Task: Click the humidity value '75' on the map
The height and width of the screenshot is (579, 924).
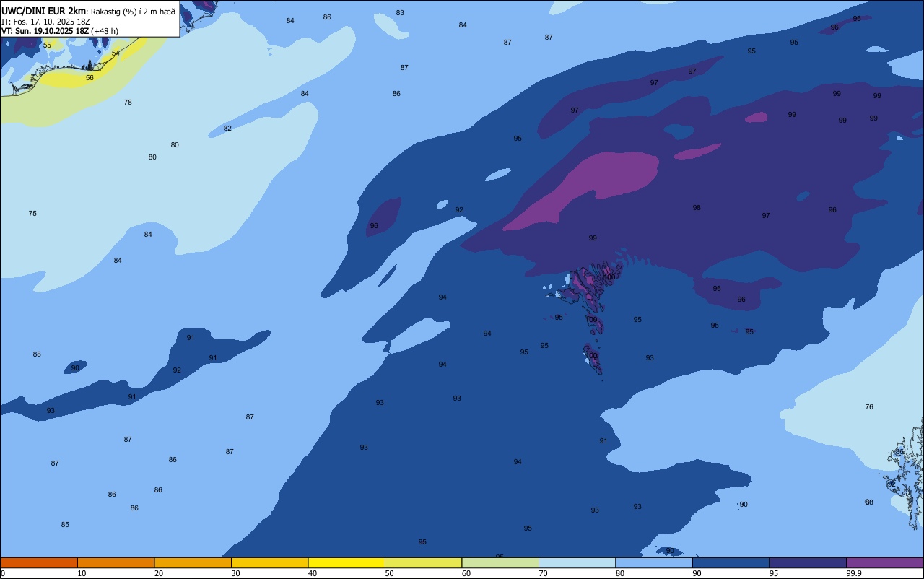Action: (x=32, y=214)
